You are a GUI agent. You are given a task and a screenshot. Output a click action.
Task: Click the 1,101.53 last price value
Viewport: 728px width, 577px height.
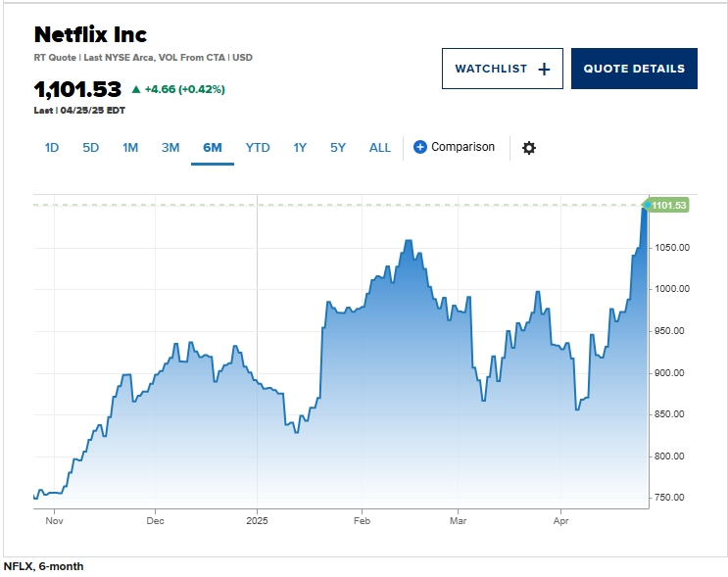[77, 89]
